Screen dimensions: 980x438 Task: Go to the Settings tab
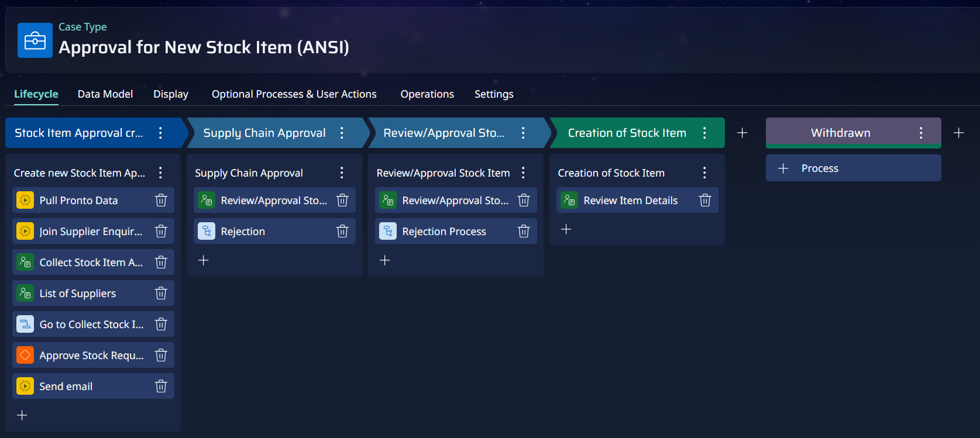(494, 94)
